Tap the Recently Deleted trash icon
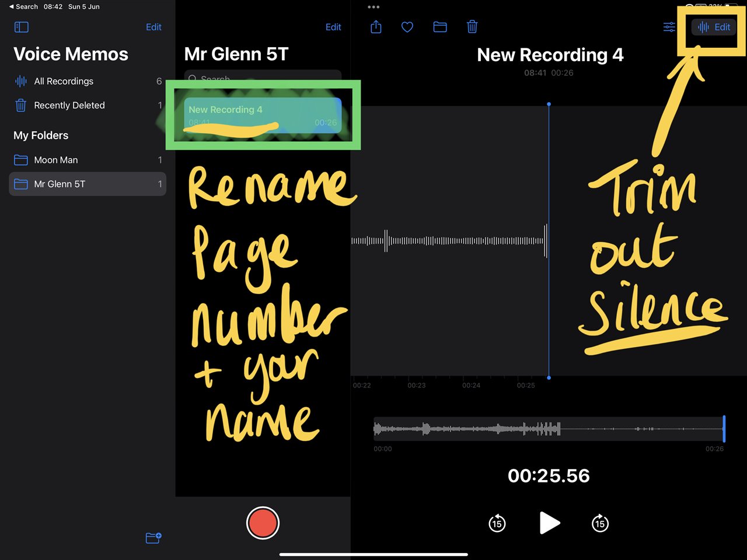Viewport: 747px width, 560px height. click(21, 105)
